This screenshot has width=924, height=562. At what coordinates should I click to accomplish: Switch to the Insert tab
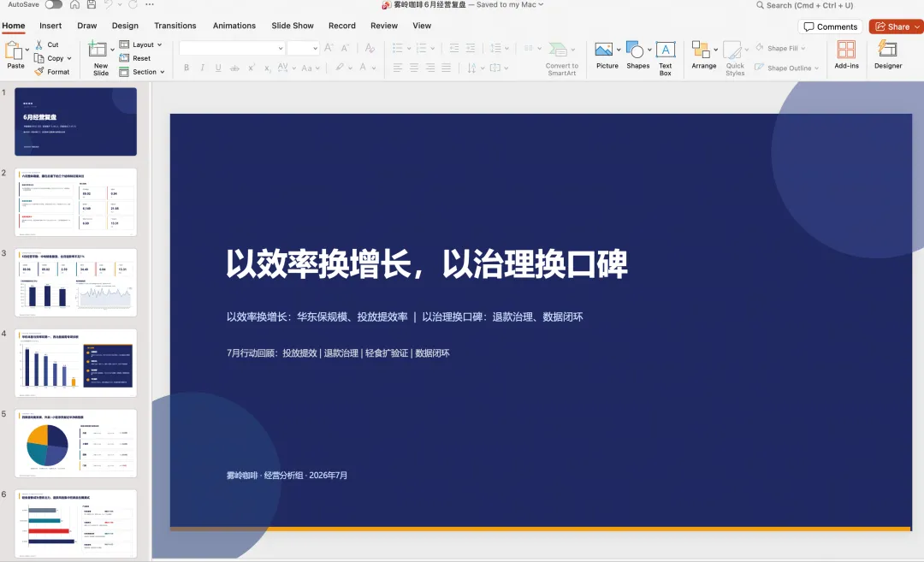(x=50, y=26)
